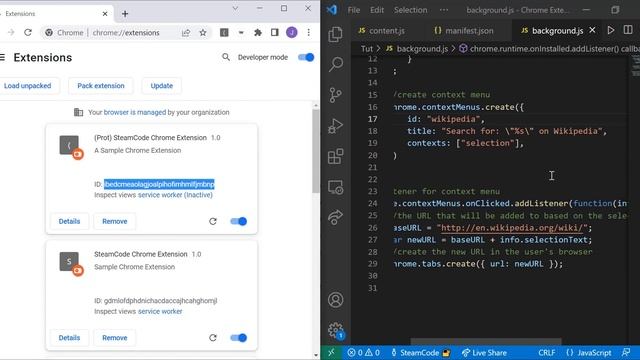Click the editor horizontal scrollbar
Image resolution: width=640 pixels, height=360 pixels.
pos(486,341)
